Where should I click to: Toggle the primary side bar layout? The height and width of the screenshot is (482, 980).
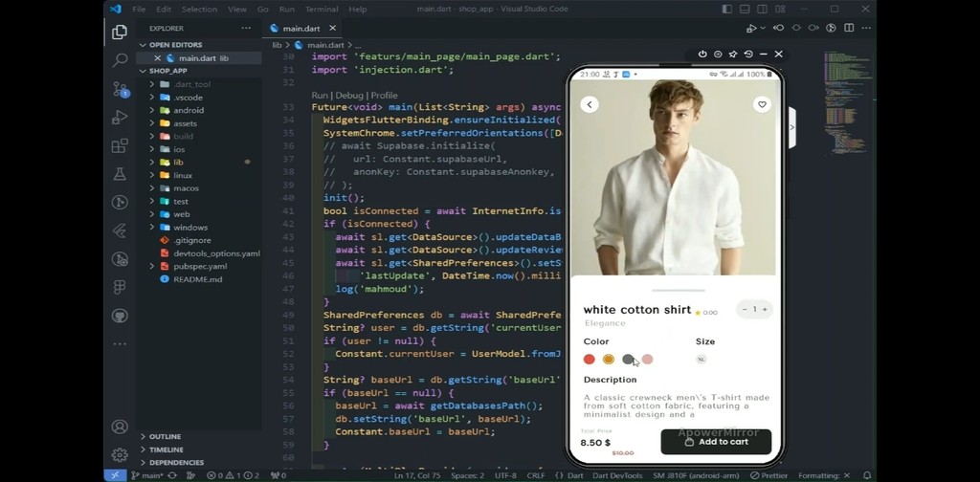(727, 10)
